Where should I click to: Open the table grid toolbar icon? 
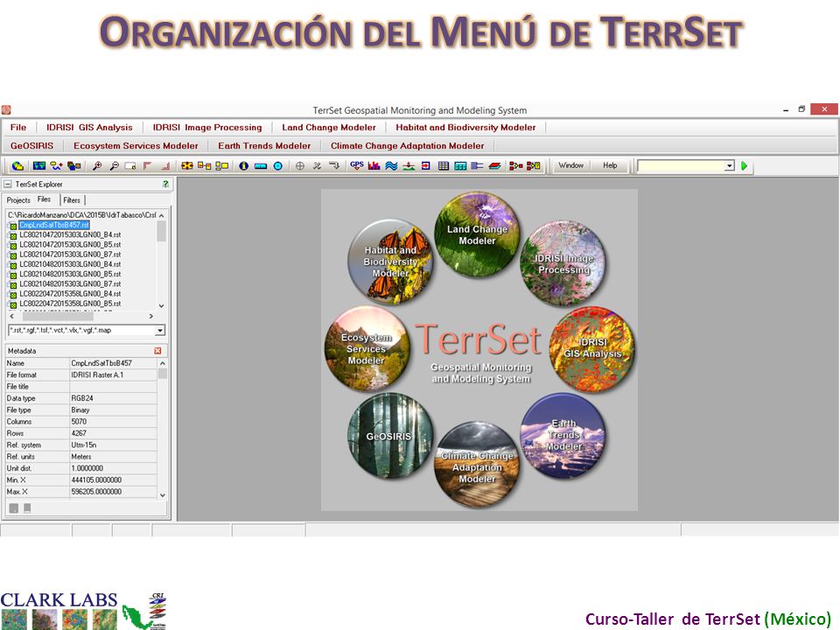444,166
